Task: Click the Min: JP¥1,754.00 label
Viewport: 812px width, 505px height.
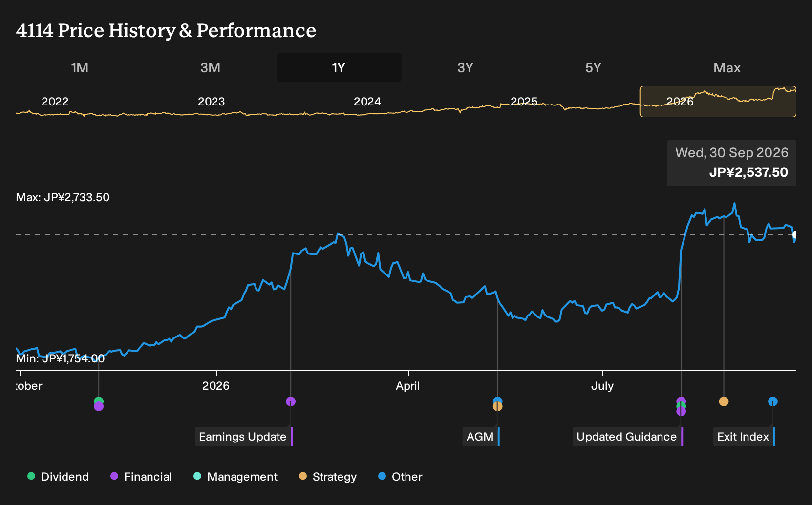Action: tap(60, 358)
